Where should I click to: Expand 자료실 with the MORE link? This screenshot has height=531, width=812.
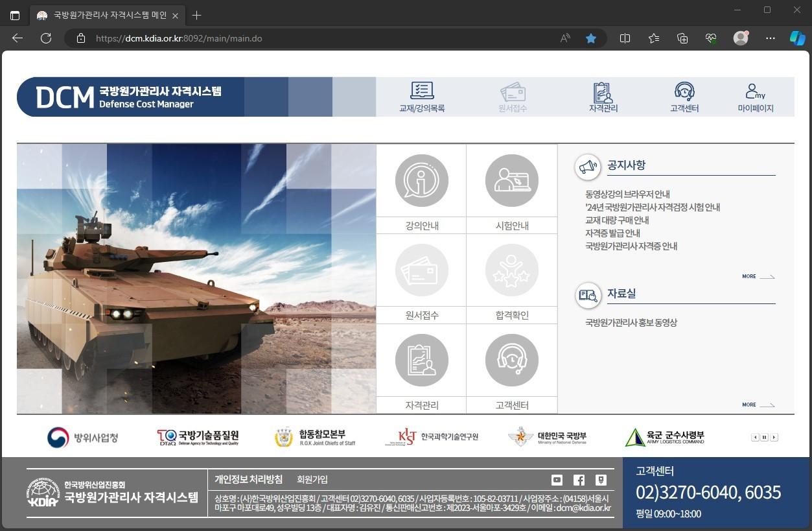click(x=758, y=405)
